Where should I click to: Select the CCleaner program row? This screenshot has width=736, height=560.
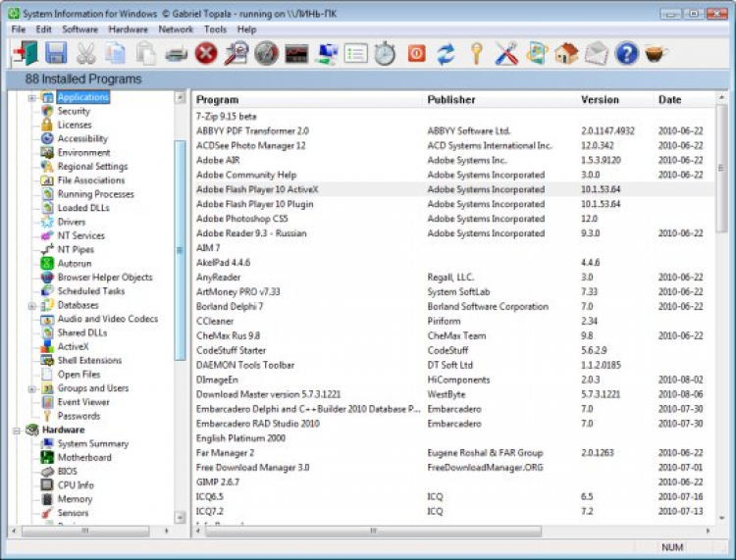[453, 322]
